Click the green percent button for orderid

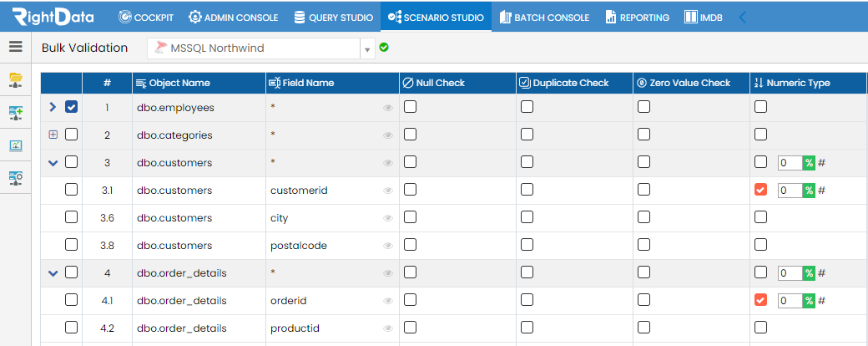pyautogui.click(x=810, y=301)
